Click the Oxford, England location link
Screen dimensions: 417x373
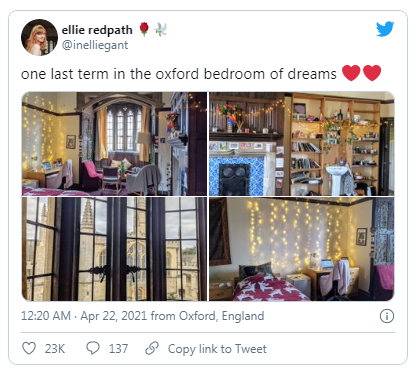point(221,316)
